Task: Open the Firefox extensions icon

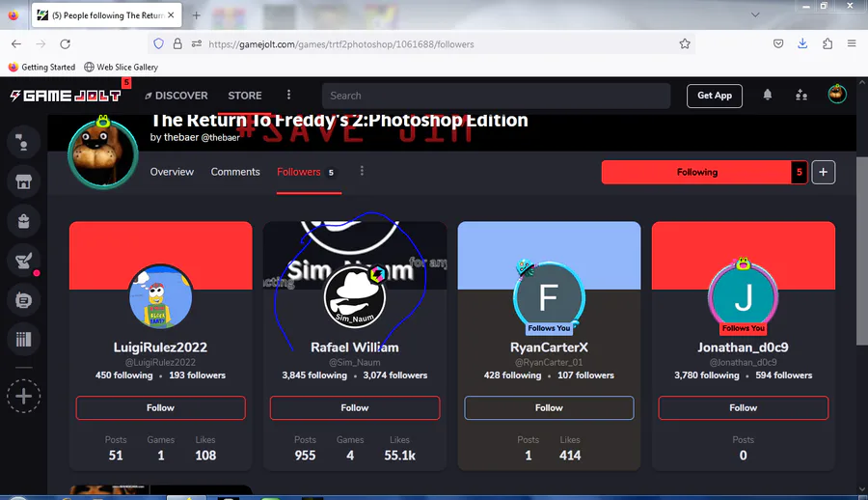Action: (x=827, y=43)
